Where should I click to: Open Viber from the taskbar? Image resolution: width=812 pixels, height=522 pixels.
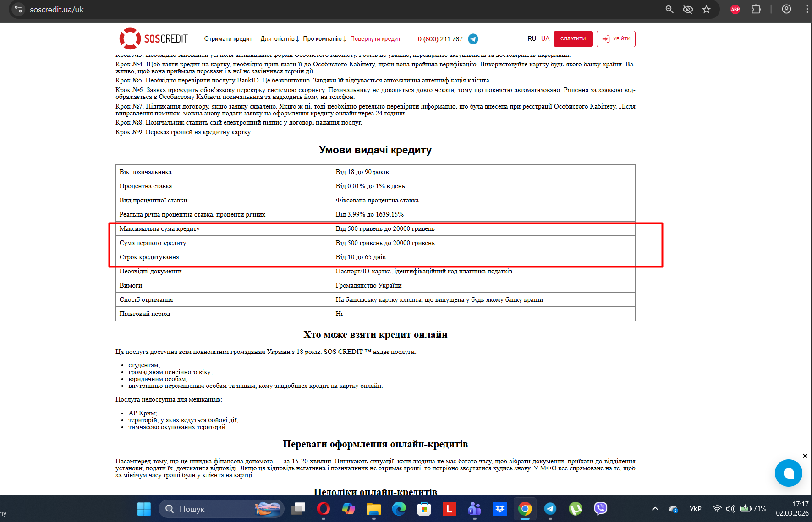tap(601, 509)
